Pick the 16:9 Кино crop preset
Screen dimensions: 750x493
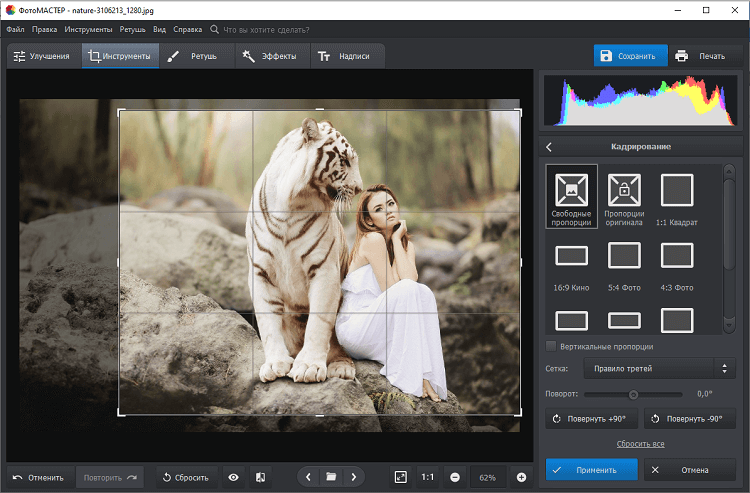(x=572, y=262)
